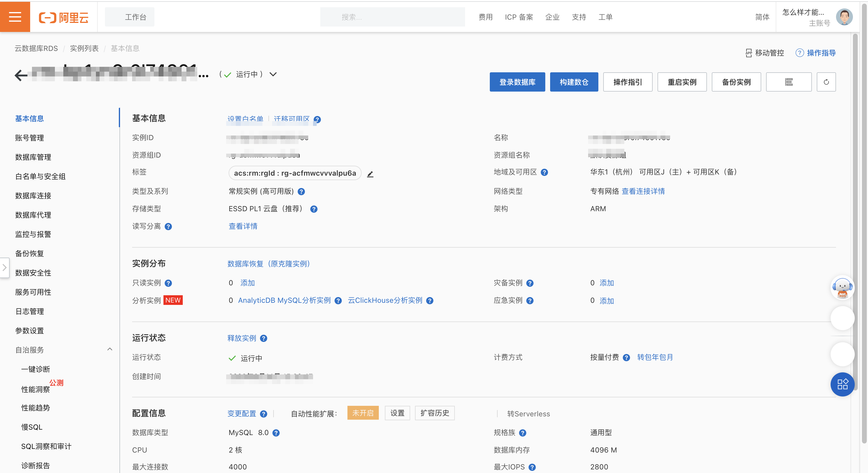Open the RDS robot assistant icon
868x473 pixels.
(x=842, y=287)
